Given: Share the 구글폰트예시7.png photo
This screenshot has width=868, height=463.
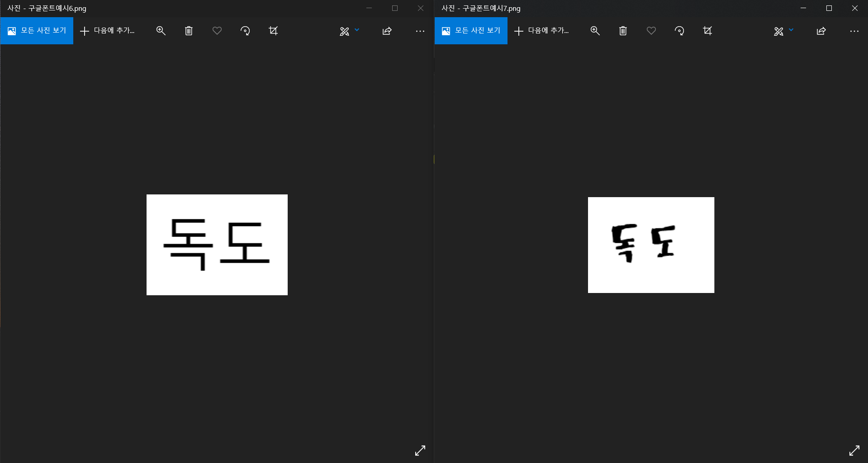Looking at the screenshot, I should click(x=821, y=31).
